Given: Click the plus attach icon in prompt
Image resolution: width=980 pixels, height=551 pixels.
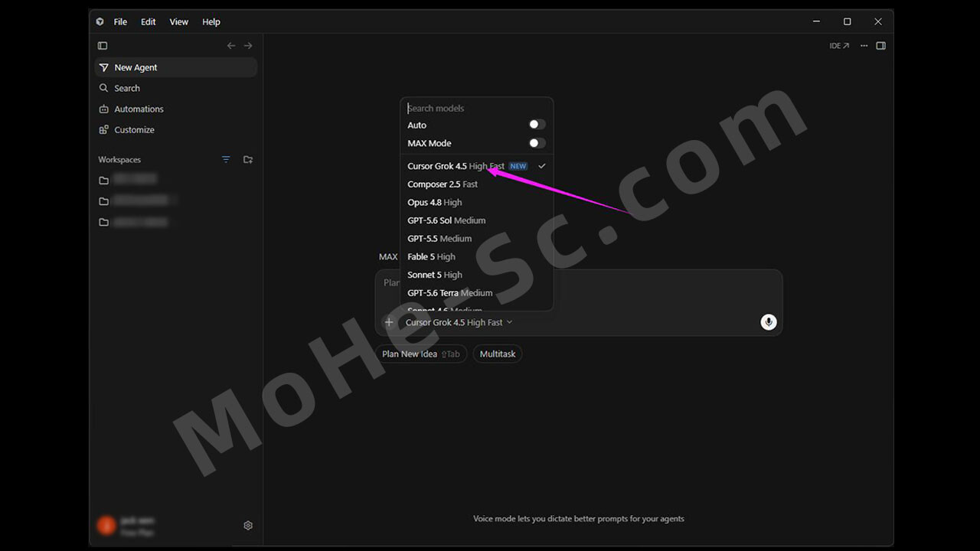Looking at the screenshot, I should (x=389, y=322).
